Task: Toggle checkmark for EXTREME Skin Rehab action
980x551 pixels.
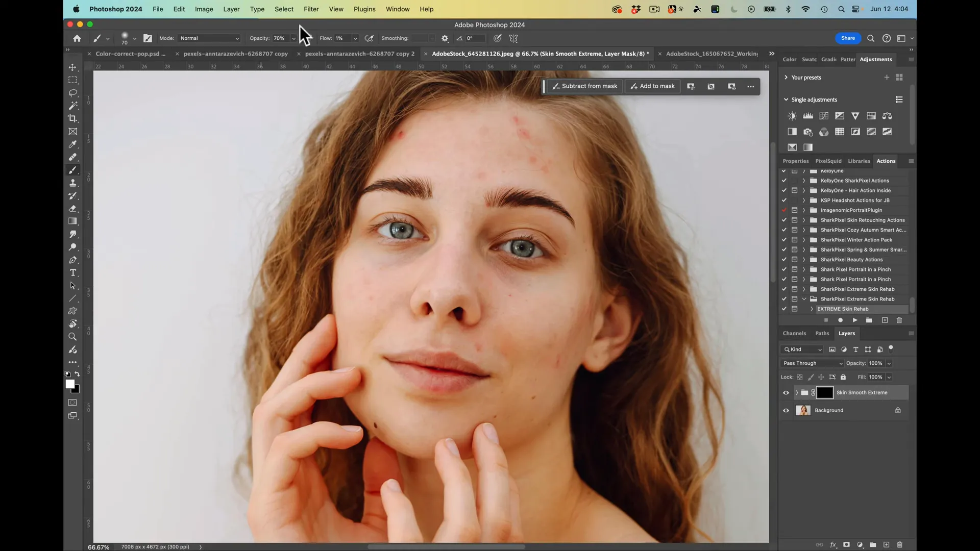Action: (x=784, y=309)
